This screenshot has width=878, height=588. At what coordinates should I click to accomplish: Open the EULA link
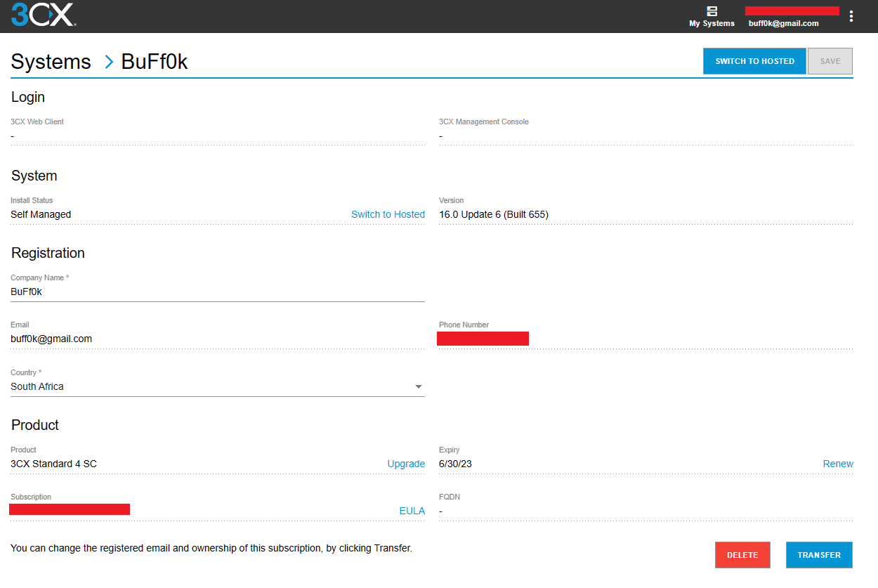pyautogui.click(x=412, y=511)
